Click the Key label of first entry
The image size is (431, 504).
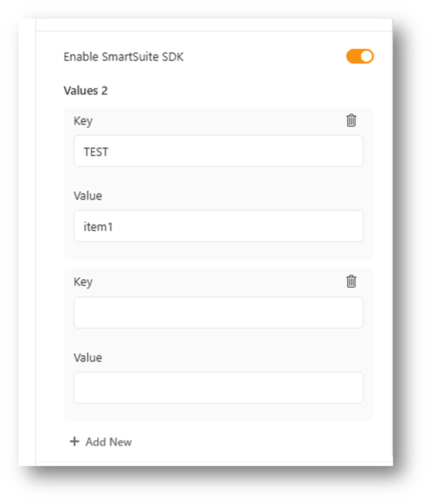tap(83, 121)
